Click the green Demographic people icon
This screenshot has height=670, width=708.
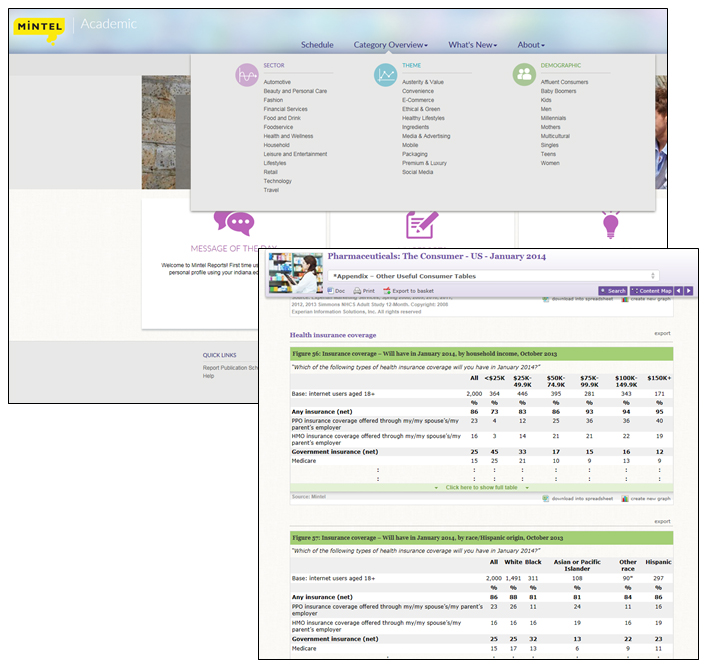(524, 74)
